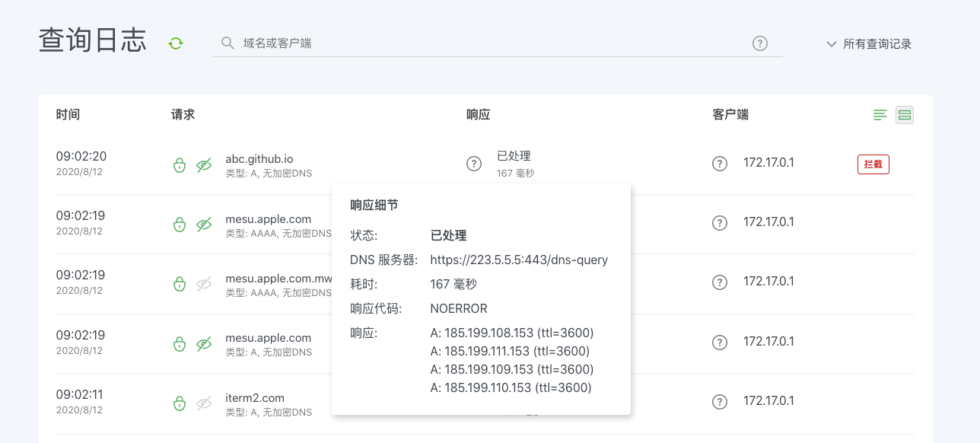
Task: Select the iterm2.com domain text
Action: click(255, 397)
